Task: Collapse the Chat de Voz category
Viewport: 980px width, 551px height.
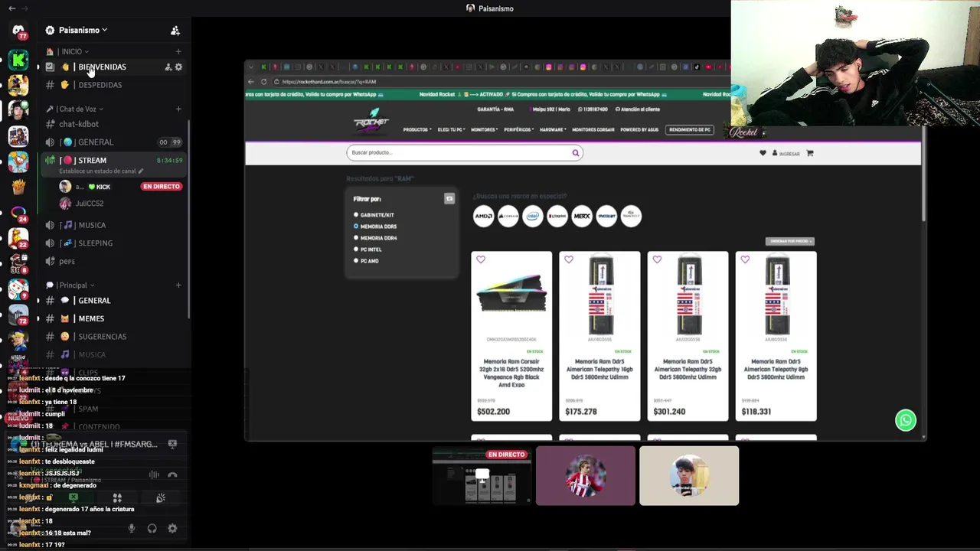Action: tap(80, 109)
